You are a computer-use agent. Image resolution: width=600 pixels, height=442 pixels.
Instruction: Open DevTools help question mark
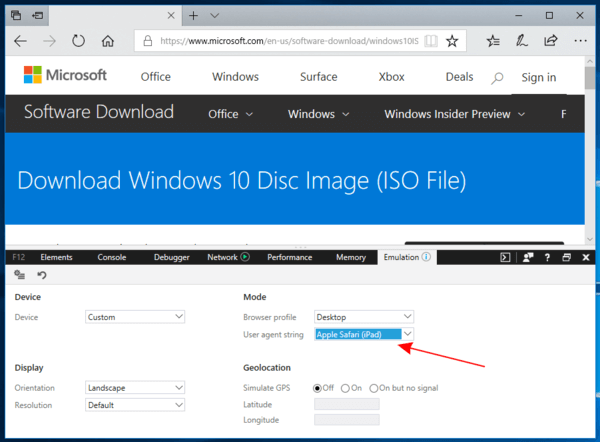(547, 258)
